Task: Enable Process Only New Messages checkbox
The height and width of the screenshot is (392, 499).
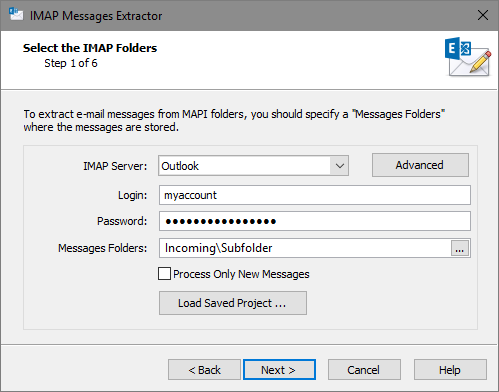Action: pos(164,274)
